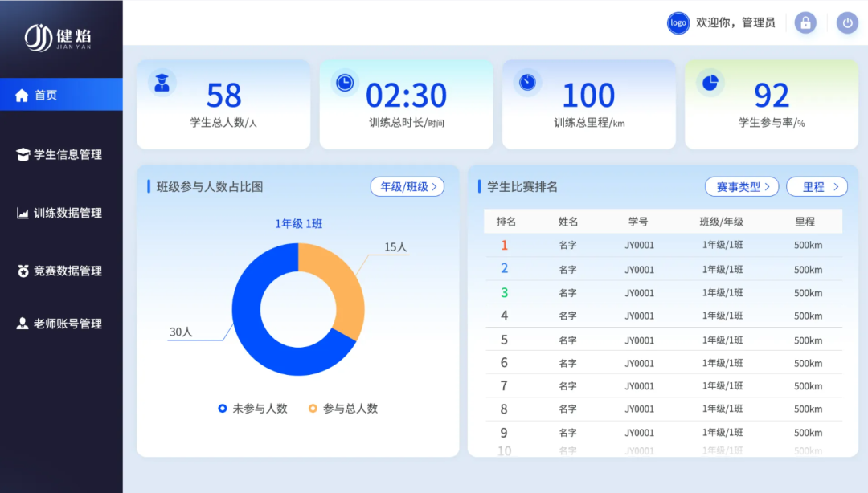868x493 pixels.
Task: Toggle the 参与总人数 legend item
Action: tap(343, 409)
